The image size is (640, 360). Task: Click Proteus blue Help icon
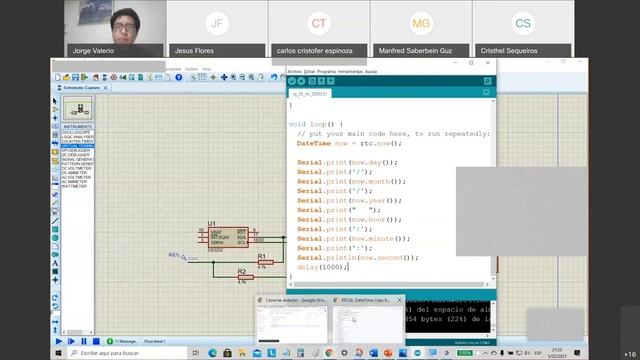coord(178,77)
